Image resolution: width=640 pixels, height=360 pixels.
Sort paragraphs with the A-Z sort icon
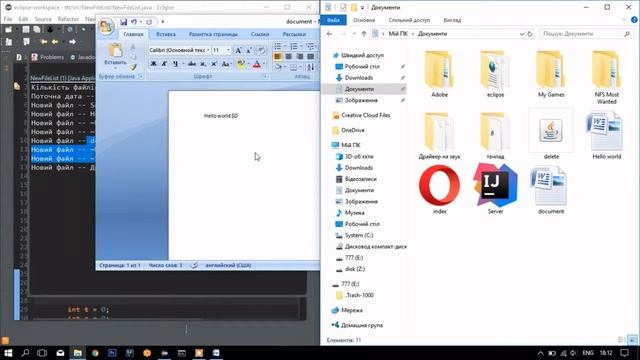311,67
